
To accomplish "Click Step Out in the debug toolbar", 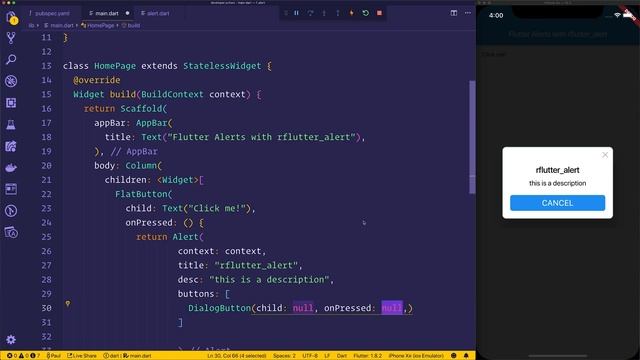I will [338, 13].
